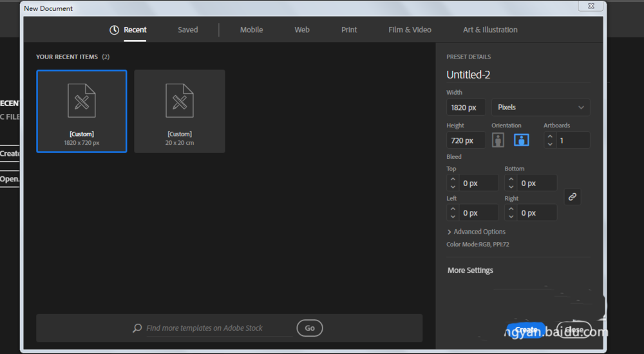The image size is (644, 354).
Task: Click the Untitled-2 document name field
Action: coord(518,74)
